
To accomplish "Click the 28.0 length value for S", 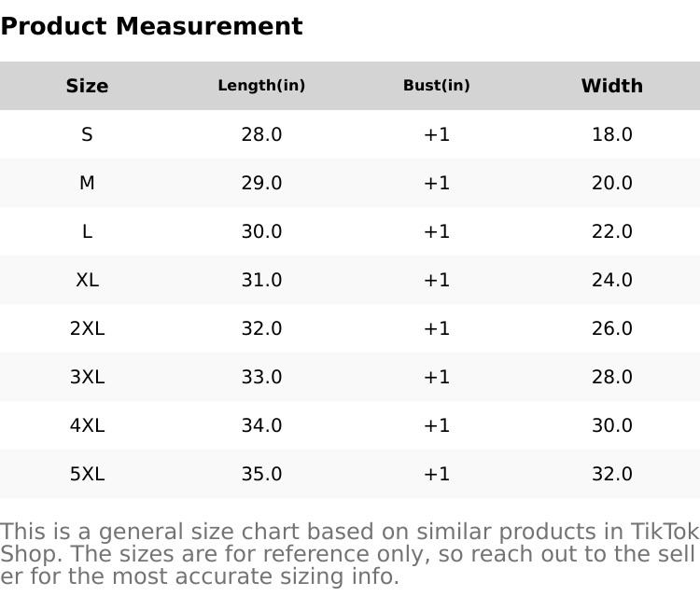I will tap(261, 134).
